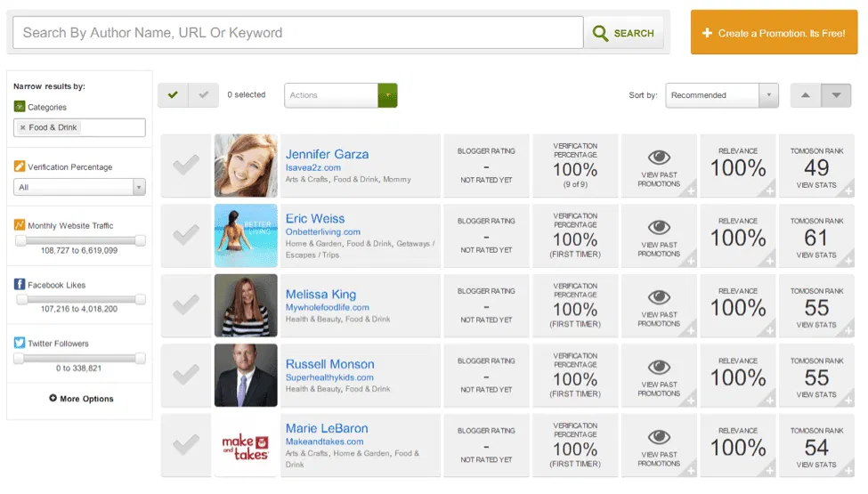Click the Monthly Website Traffic slider's left handle
Viewport: 868px width, 494px height.
pyautogui.click(x=19, y=240)
